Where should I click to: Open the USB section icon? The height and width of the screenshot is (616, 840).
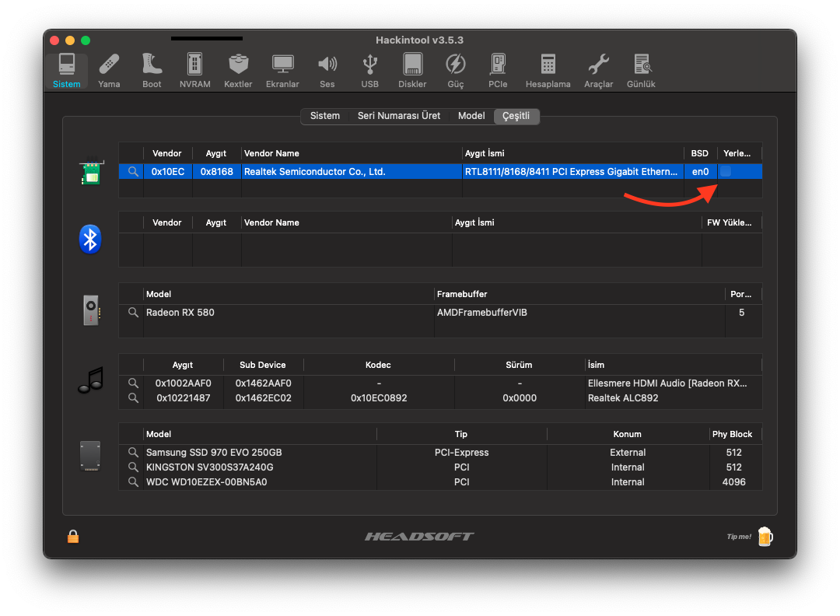370,70
